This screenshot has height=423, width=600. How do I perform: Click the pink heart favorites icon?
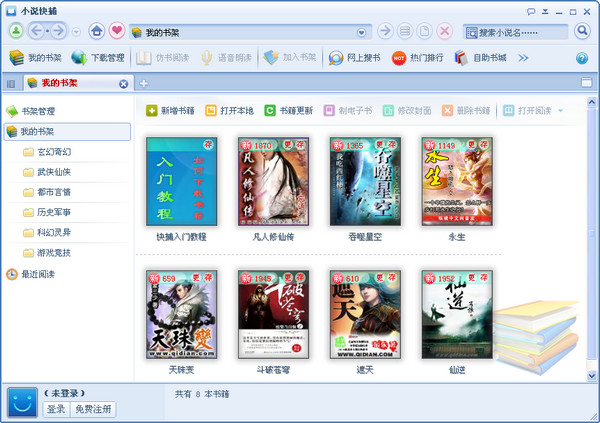click(x=116, y=31)
